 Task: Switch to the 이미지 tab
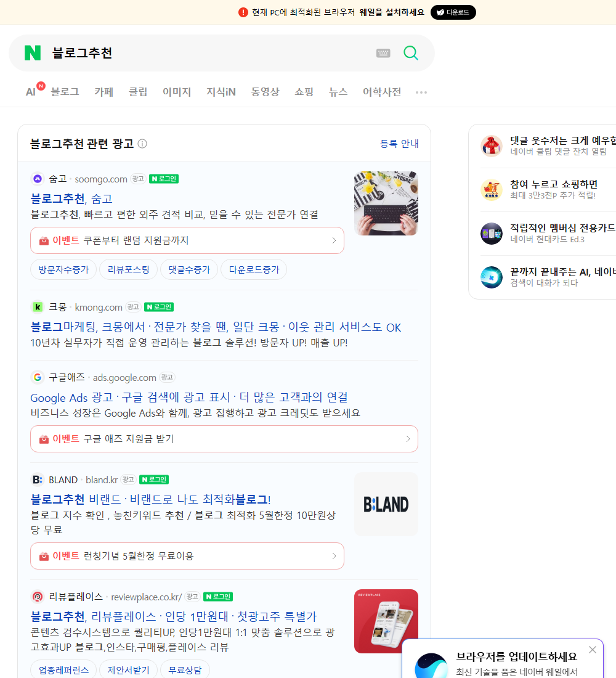(x=177, y=92)
